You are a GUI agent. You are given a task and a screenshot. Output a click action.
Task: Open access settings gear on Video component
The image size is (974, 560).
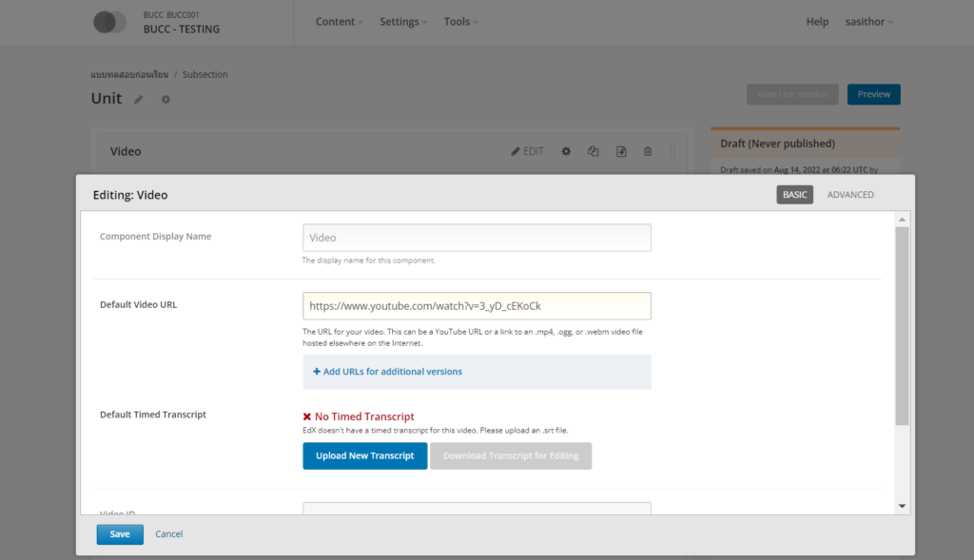click(566, 151)
